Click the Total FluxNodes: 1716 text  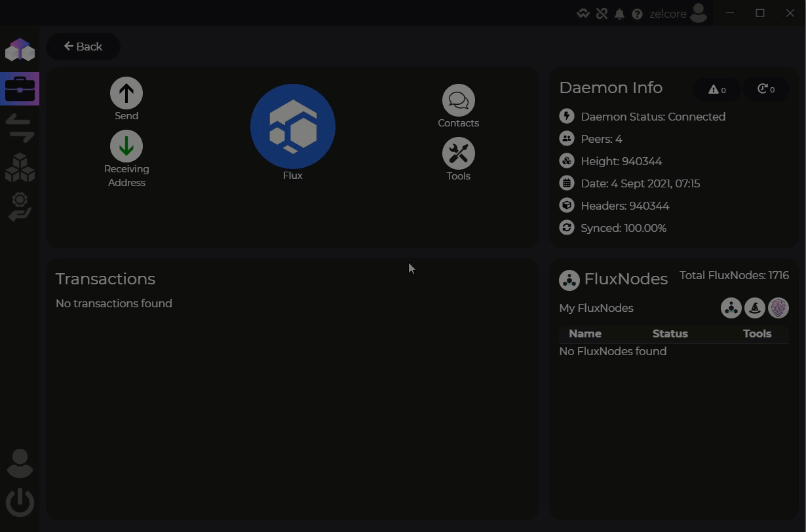click(x=734, y=275)
